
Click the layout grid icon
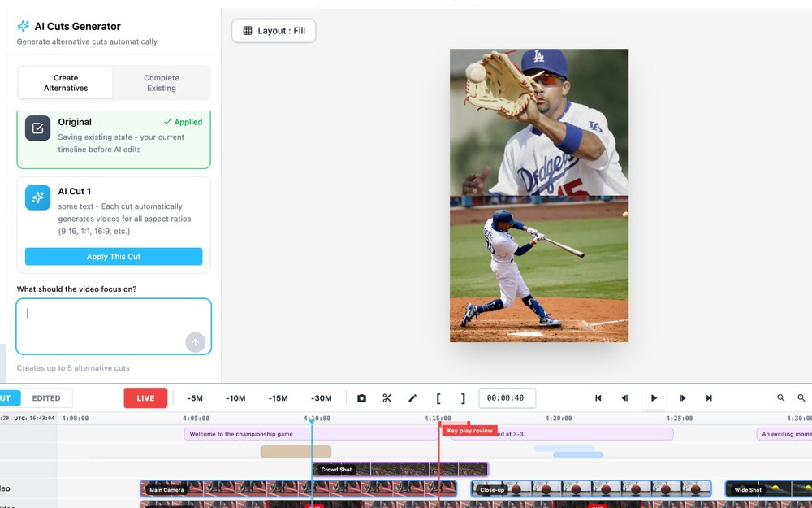(248, 31)
